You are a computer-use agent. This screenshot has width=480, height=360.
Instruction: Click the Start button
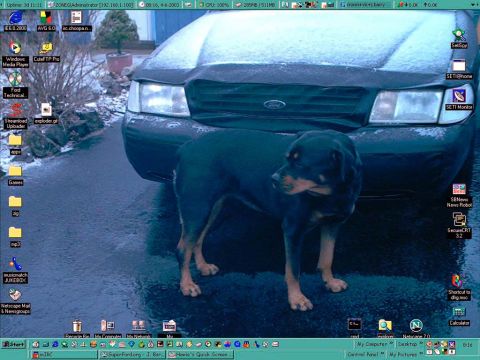click(x=13, y=344)
